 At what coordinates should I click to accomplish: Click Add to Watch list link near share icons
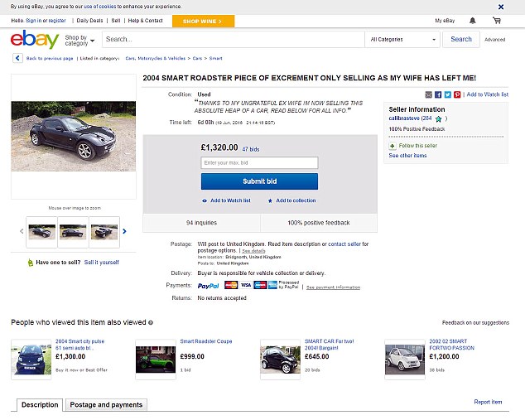coord(488,94)
